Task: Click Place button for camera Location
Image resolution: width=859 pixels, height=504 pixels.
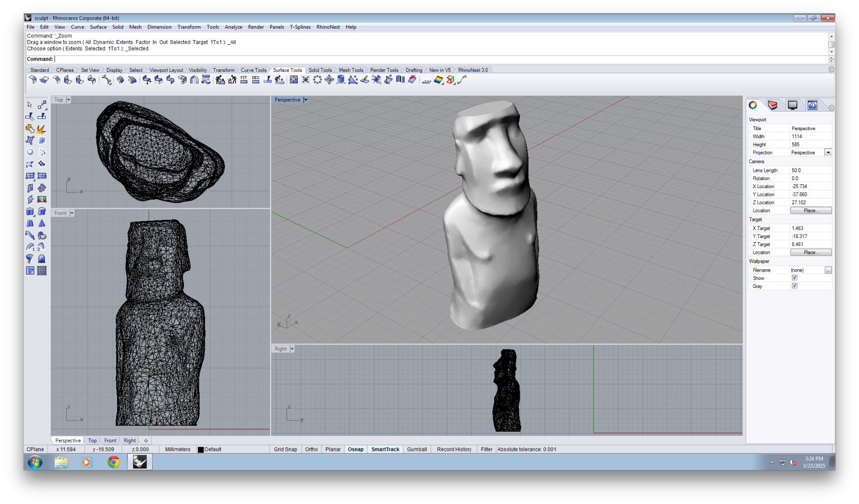Action: click(811, 210)
